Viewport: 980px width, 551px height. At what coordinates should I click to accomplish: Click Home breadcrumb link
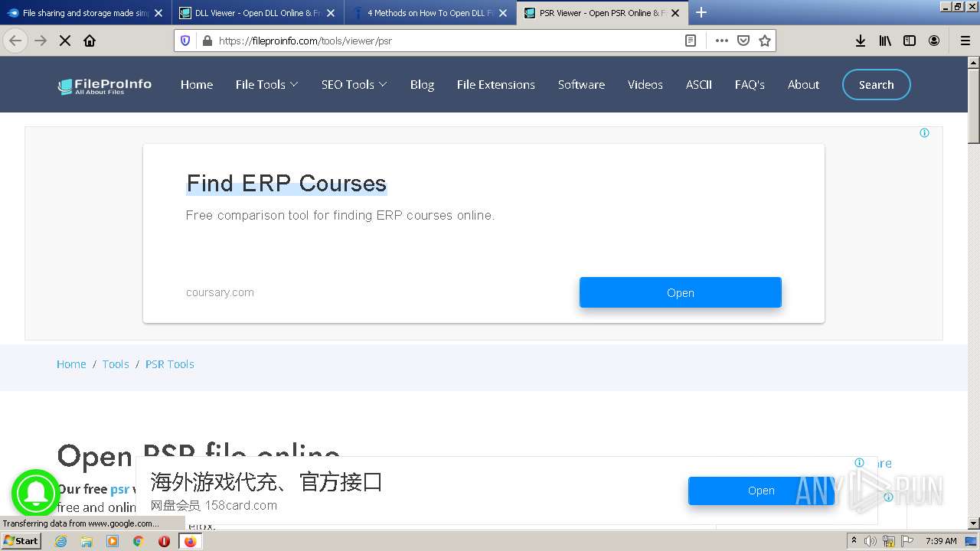71,364
